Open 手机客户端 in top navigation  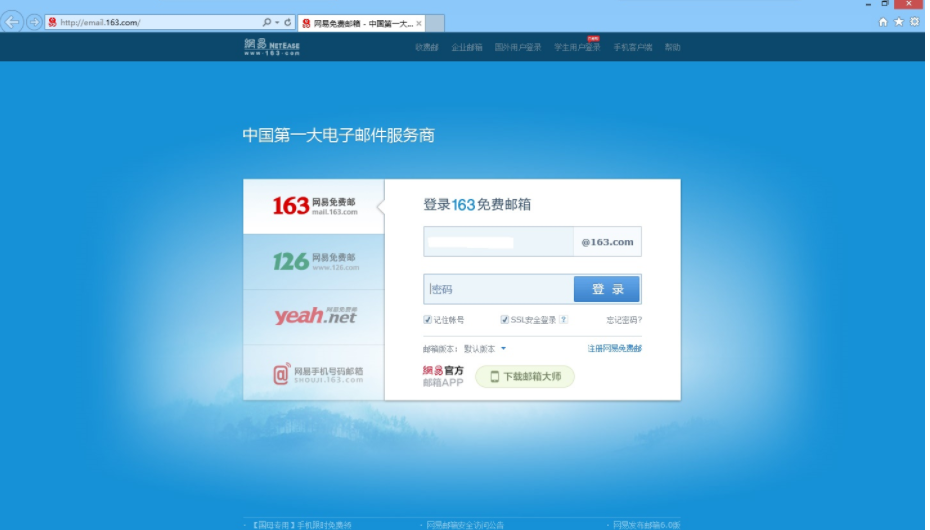pos(633,47)
